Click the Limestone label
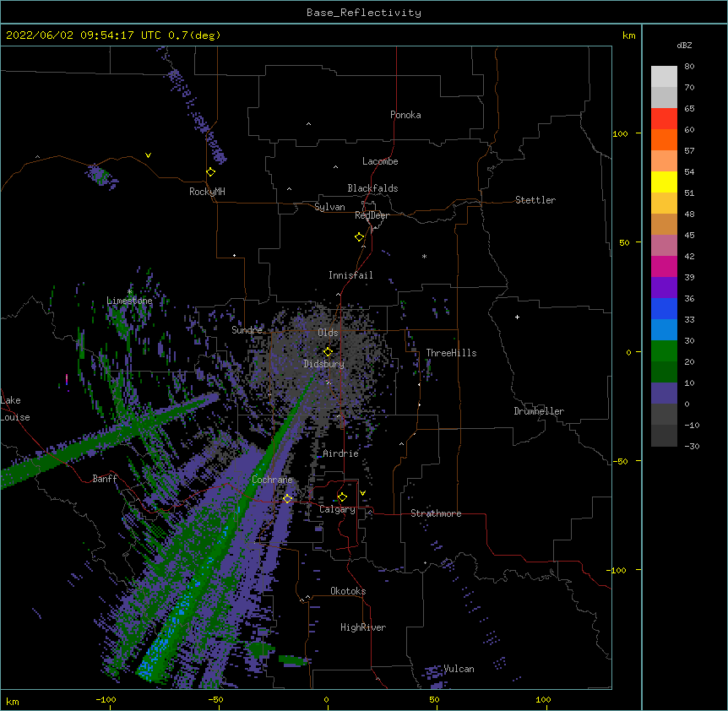728x711 pixels. point(129,301)
